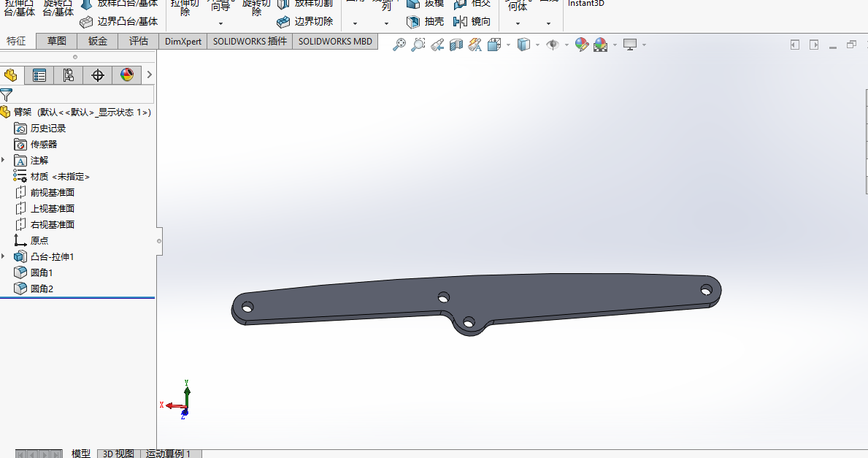Click the apply scene icon
This screenshot has height=458, width=868.
click(601, 45)
